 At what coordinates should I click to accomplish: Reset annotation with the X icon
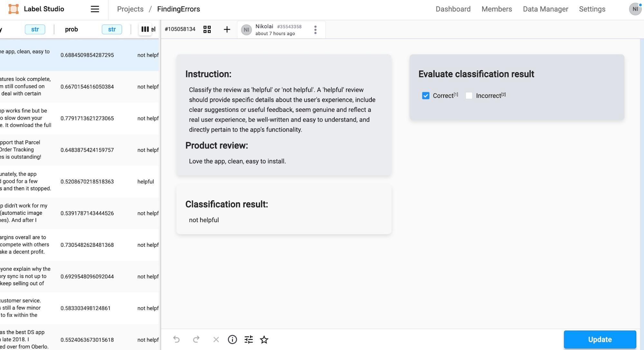tap(216, 339)
